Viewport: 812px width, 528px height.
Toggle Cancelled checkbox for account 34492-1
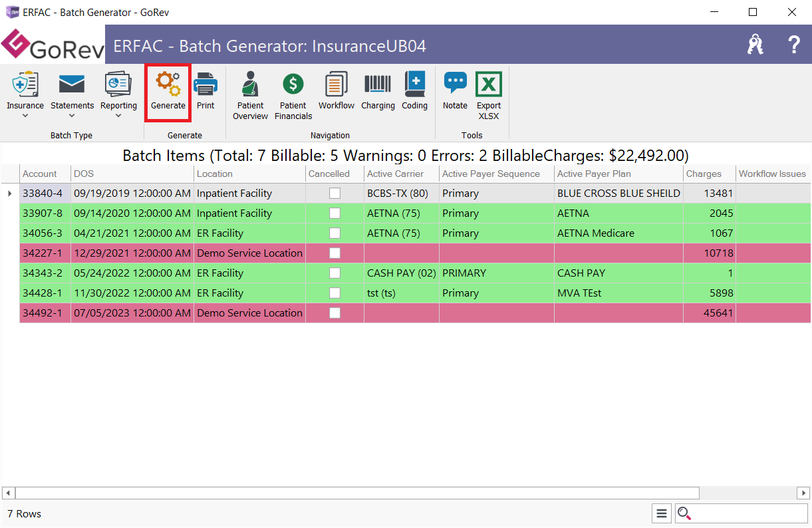(335, 313)
